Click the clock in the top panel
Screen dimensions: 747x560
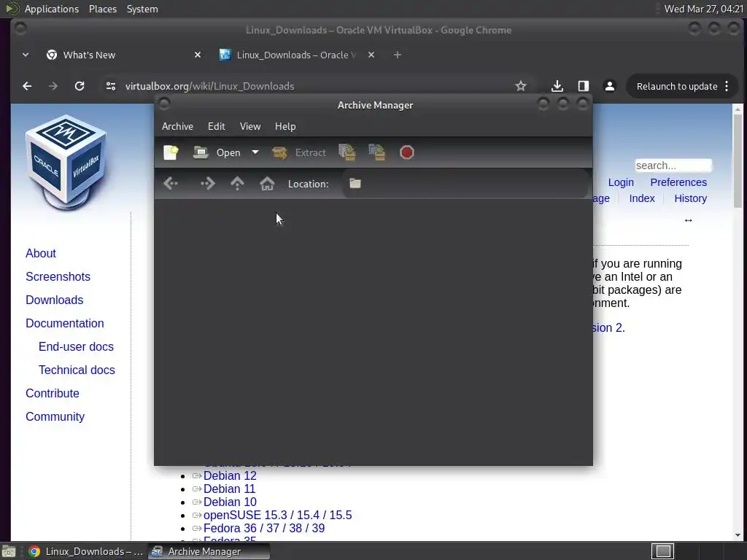[x=704, y=9]
